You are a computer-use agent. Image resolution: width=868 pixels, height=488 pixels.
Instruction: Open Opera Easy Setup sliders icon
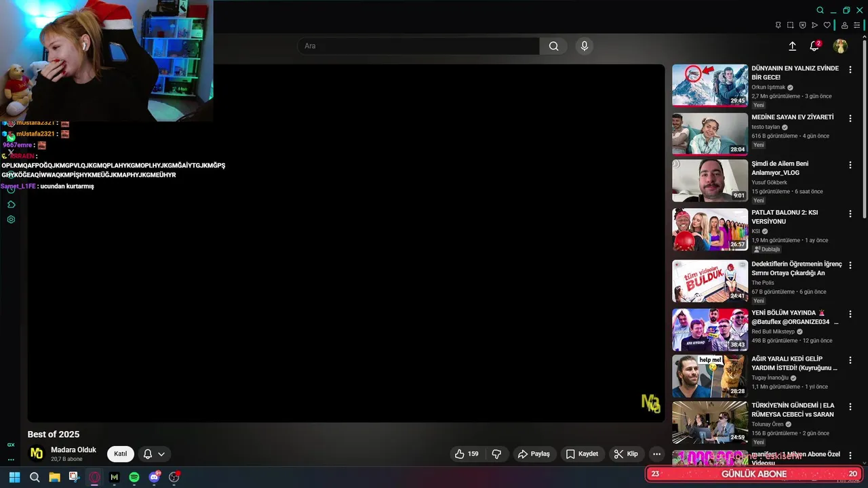tap(856, 25)
